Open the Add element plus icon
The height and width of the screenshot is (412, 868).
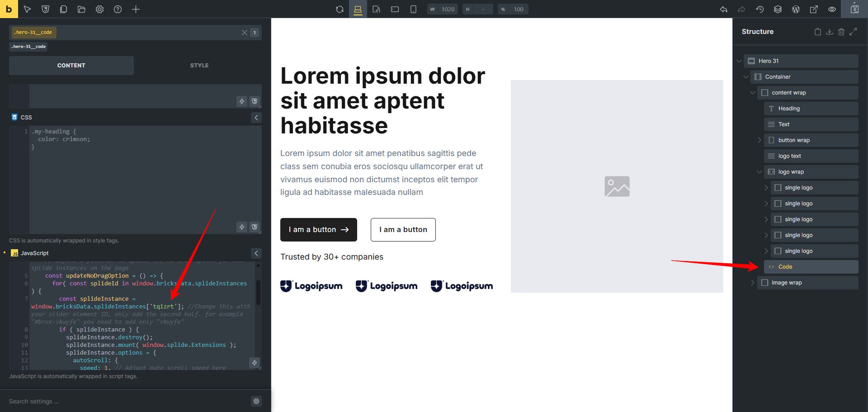click(136, 9)
